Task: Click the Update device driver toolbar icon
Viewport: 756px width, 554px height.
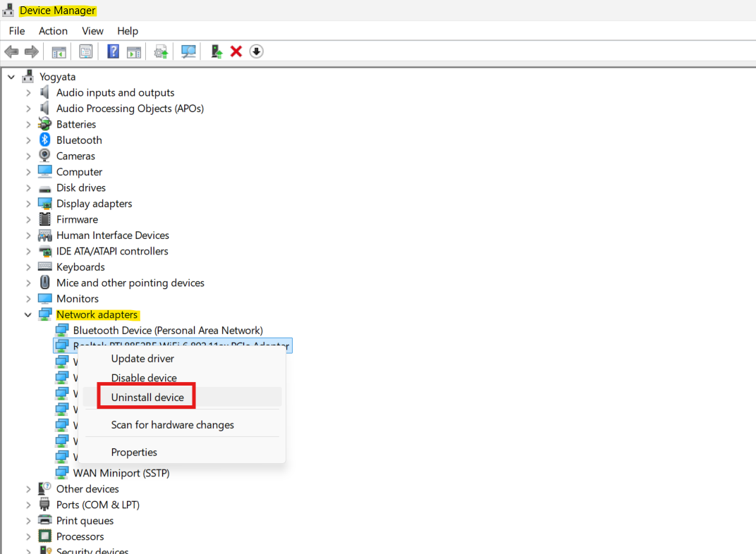Action: 217,51
